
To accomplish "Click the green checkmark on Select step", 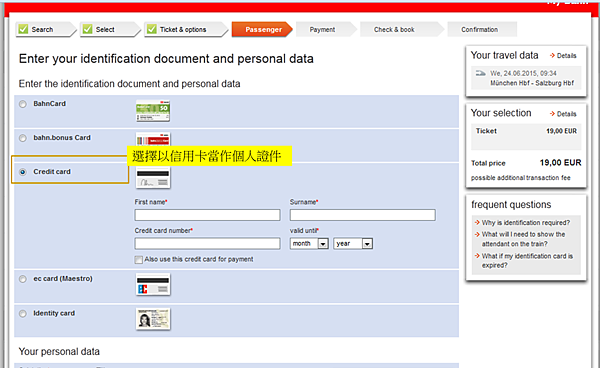I will point(88,29).
